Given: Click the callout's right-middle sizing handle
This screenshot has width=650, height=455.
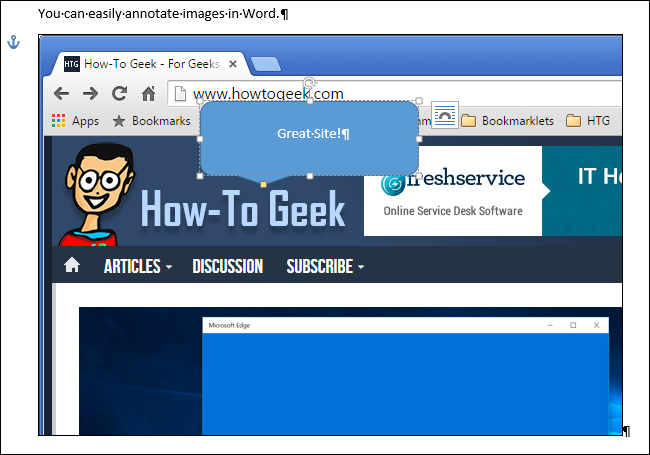Looking at the screenshot, I should pyautogui.click(x=419, y=139).
